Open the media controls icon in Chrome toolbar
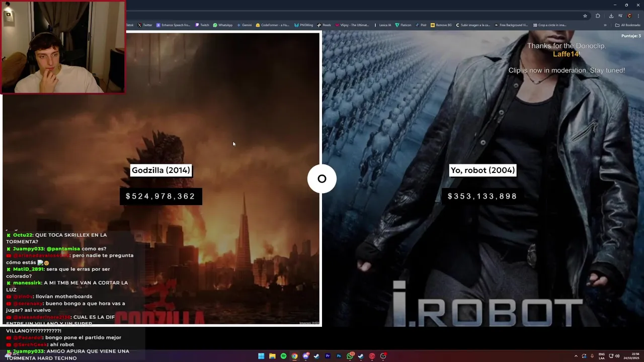644x362 pixels. [620, 16]
